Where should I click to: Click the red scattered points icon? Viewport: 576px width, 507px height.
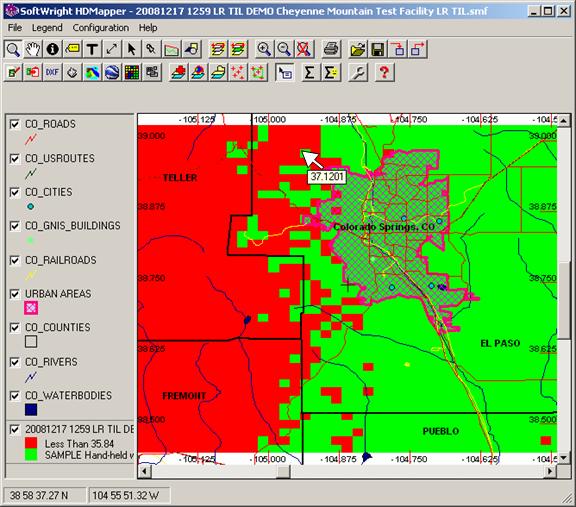click(x=238, y=72)
